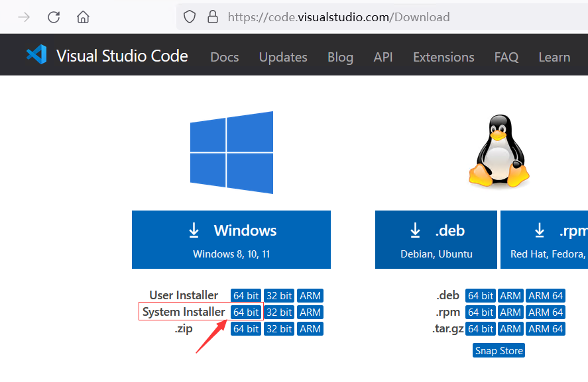Open the API navigation link
This screenshot has height=382, width=588.
pos(383,57)
